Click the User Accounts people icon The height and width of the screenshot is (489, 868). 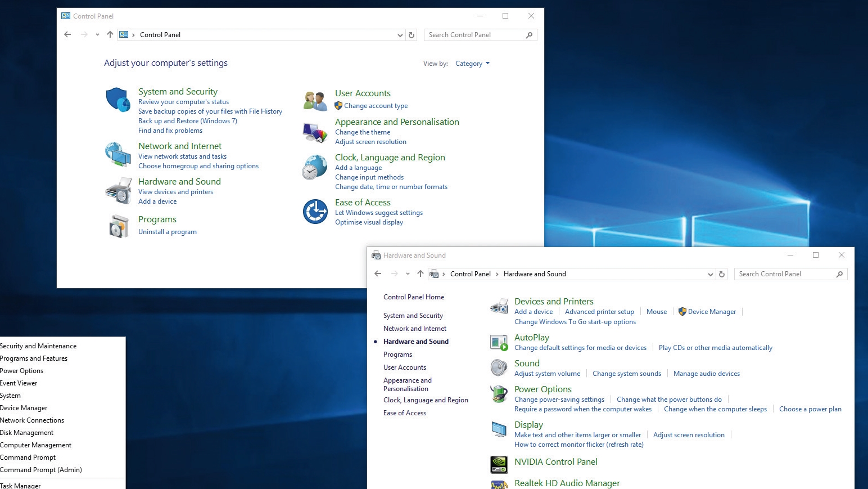[x=315, y=101]
